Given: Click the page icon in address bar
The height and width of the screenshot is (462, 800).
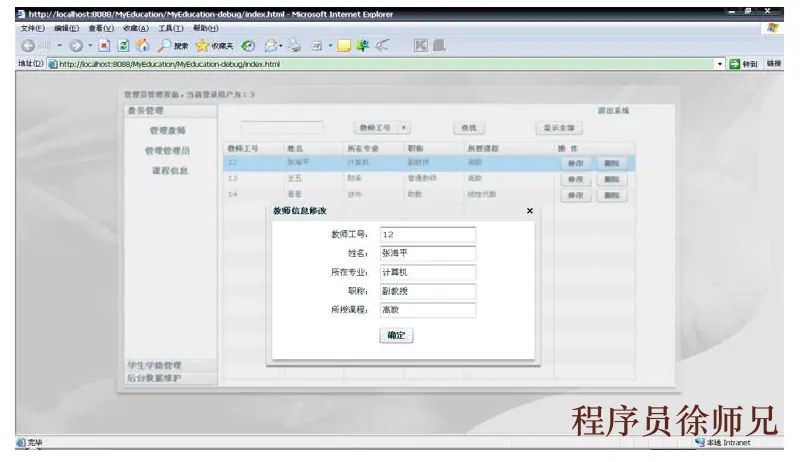Looking at the screenshot, I should click(53, 64).
